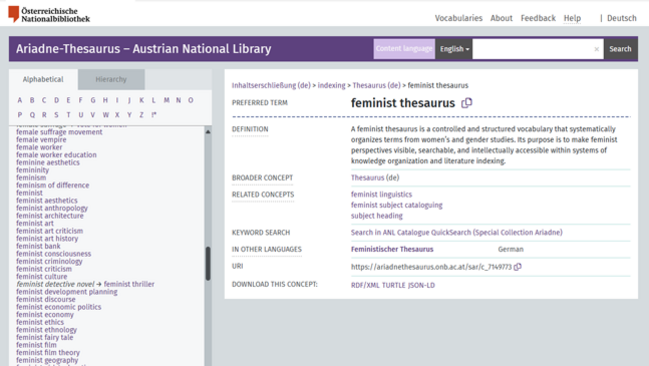Open the 'indexing' breadcrumb link
Image resolution: width=649 pixels, height=366 pixels.
point(332,85)
